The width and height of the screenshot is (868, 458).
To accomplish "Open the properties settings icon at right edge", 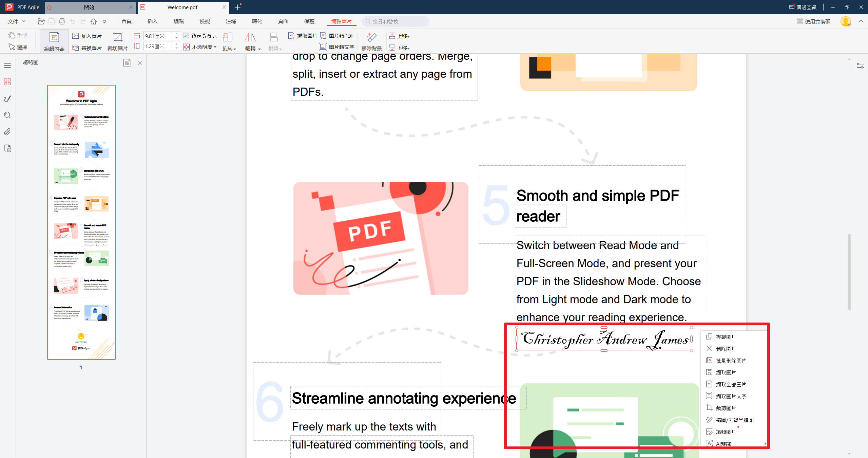I will [860, 66].
